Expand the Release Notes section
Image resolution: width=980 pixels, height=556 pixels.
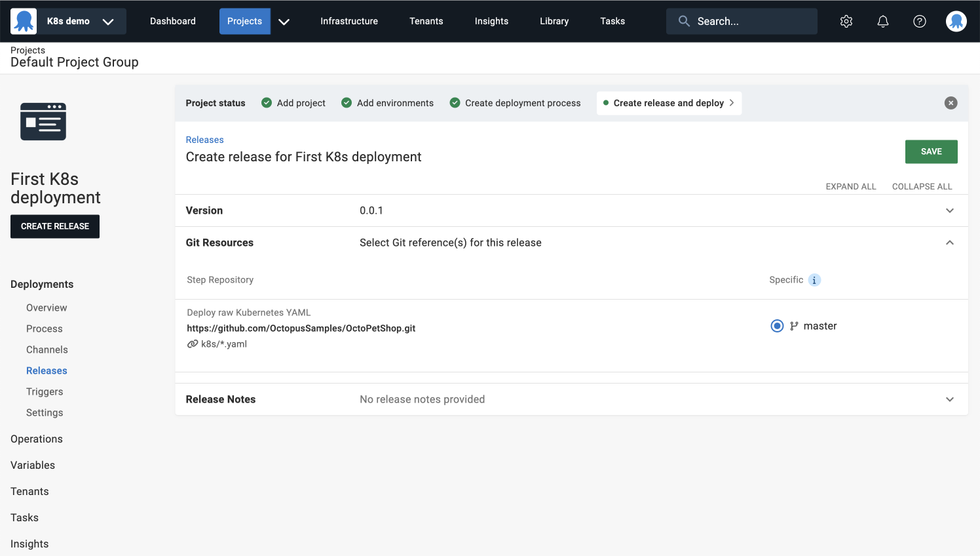(x=950, y=399)
